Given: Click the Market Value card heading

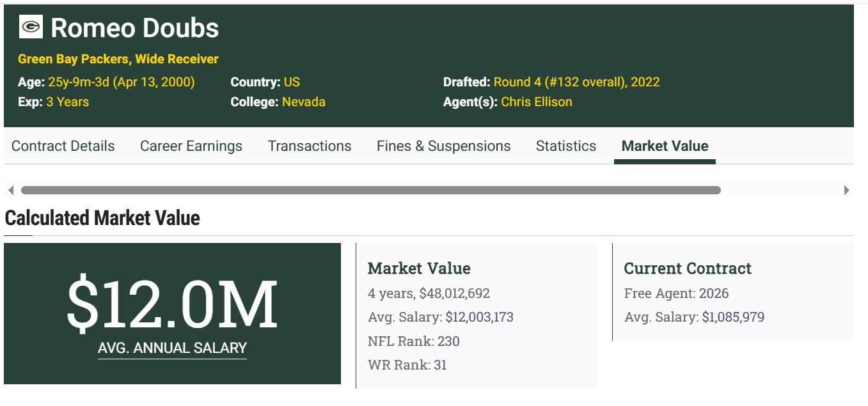Looking at the screenshot, I should click(419, 269).
